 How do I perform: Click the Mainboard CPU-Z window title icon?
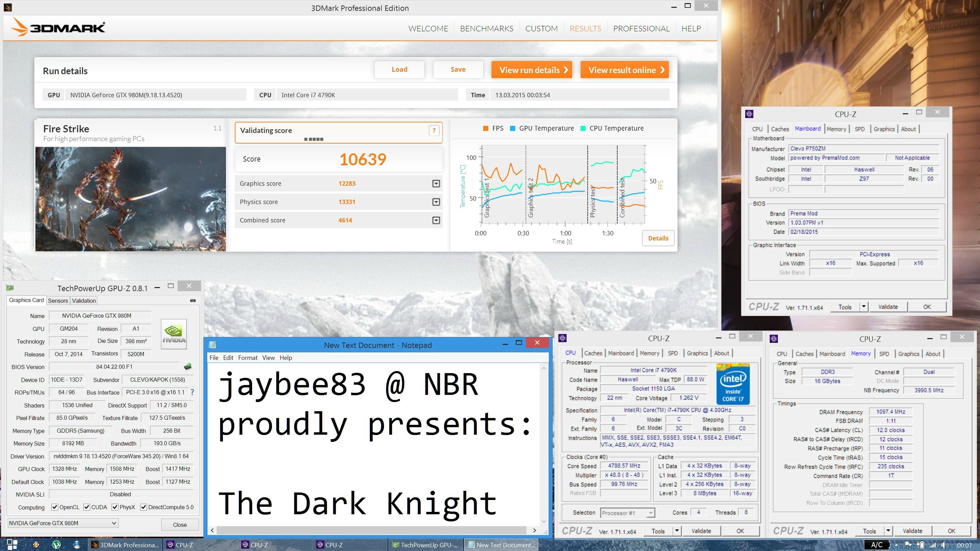[x=749, y=114]
